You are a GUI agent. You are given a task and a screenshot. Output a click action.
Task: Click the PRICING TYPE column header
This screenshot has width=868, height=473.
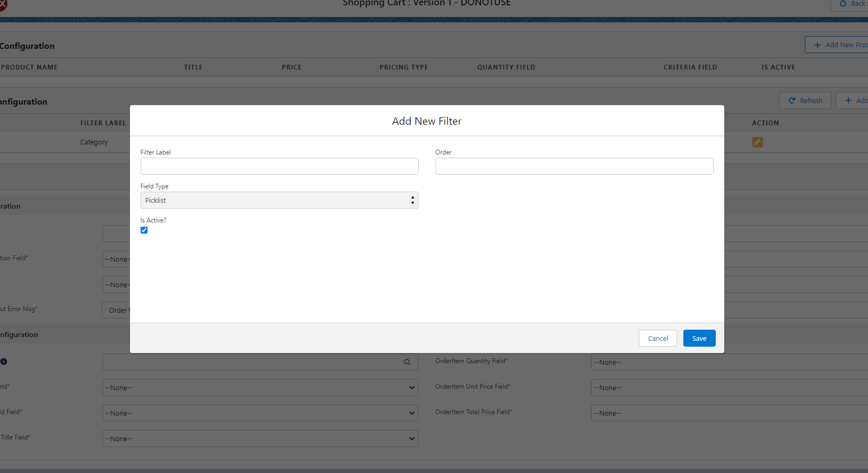tap(403, 67)
